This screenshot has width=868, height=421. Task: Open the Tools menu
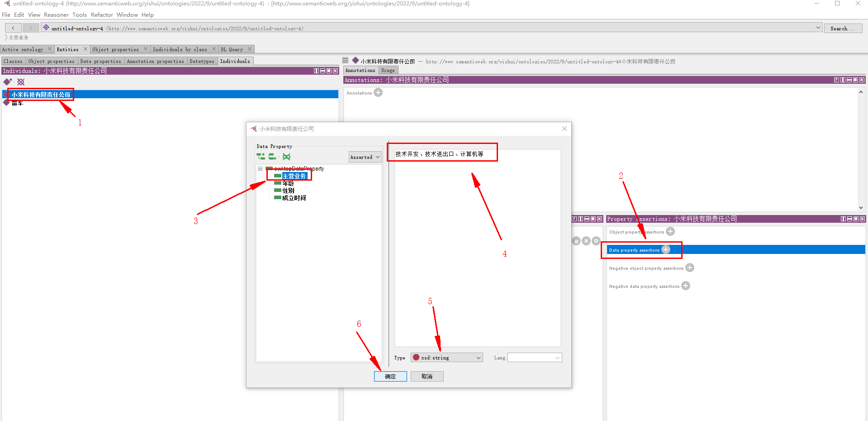click(80, 15)
